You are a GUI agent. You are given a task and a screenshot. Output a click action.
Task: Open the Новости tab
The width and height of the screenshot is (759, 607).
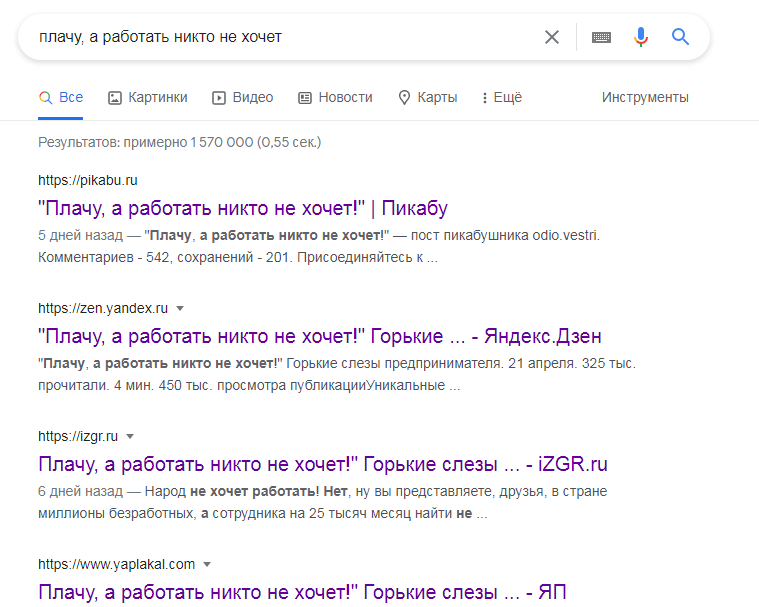pyautogui.click(x=335, y=97)
